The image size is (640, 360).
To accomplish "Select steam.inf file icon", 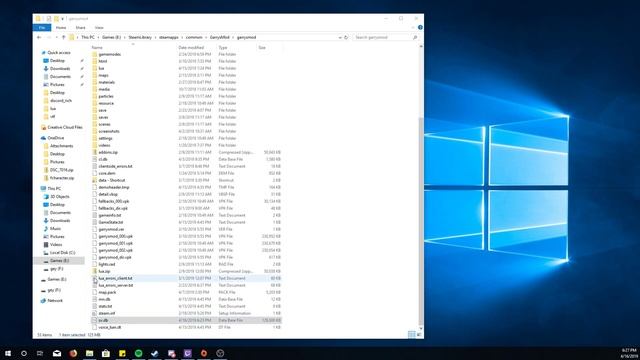I will pyautogui.click(x=95, y=313).
